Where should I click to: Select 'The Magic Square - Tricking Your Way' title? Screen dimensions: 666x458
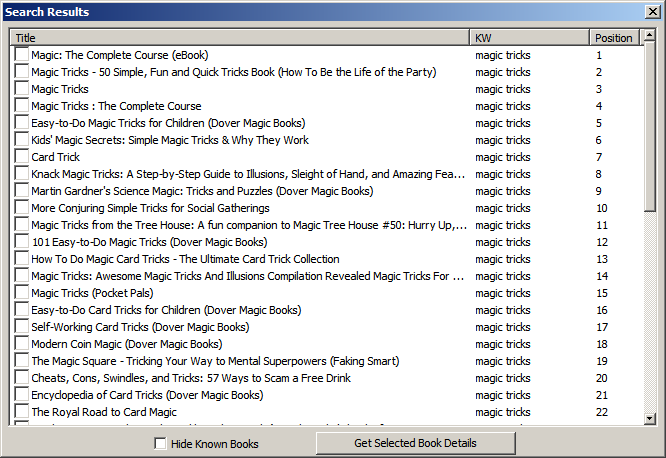click(x=215, y=361)
